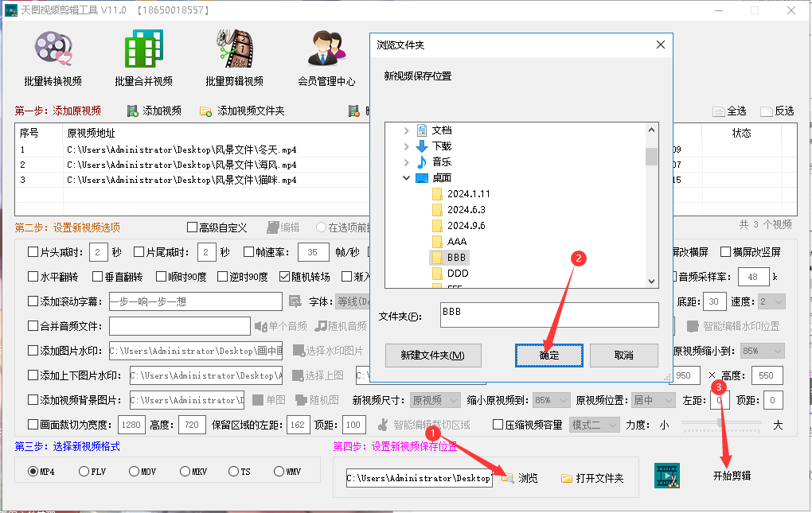
Task: Close the 浏览文件夹 dialog
Action: click(x=661, y=45)
